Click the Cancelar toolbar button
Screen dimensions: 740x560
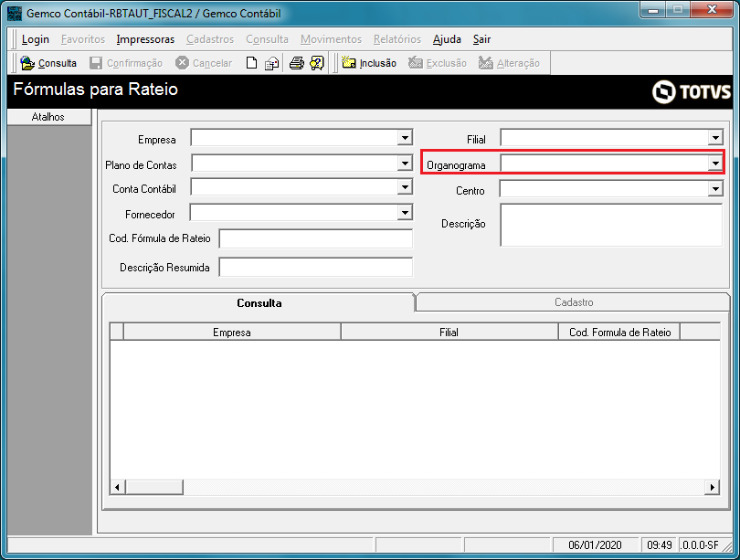pos(204,63)
